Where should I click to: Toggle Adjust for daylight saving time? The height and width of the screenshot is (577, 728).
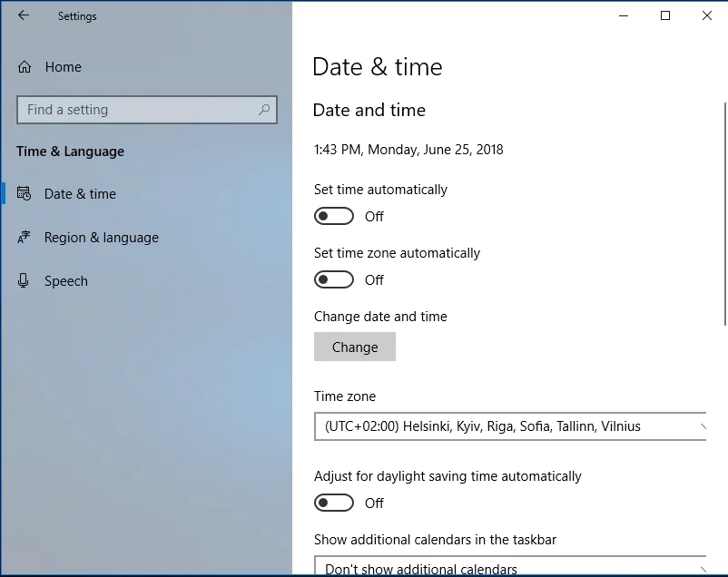click(x=333, y=503)
